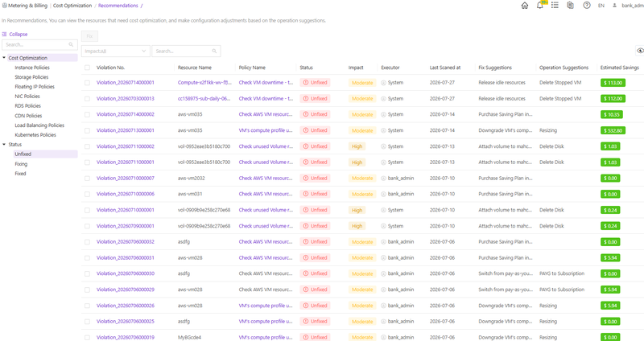The image size is (644, 341).
Task: Click Unfixed warning icon for Violation_20260710000001
Action: click(306, 210)
